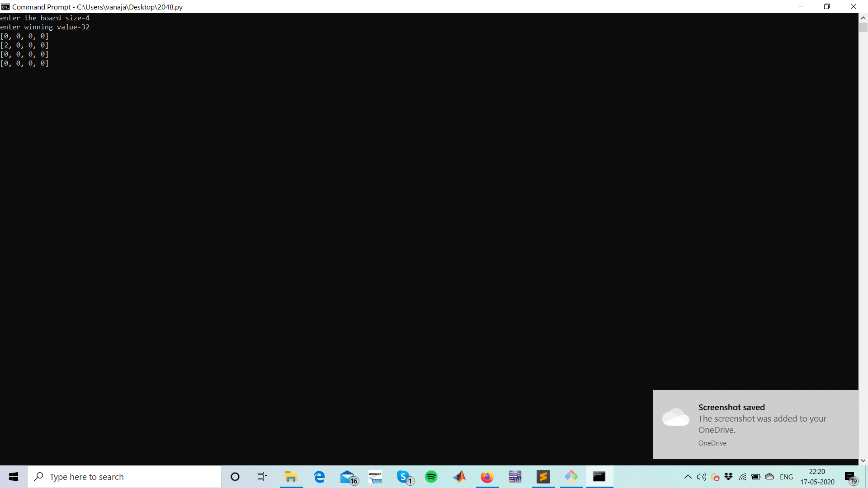This screenshot has height=488, width=868.
Task: Open the Action Center notifications panel
Action: click(x=850, y=477)
